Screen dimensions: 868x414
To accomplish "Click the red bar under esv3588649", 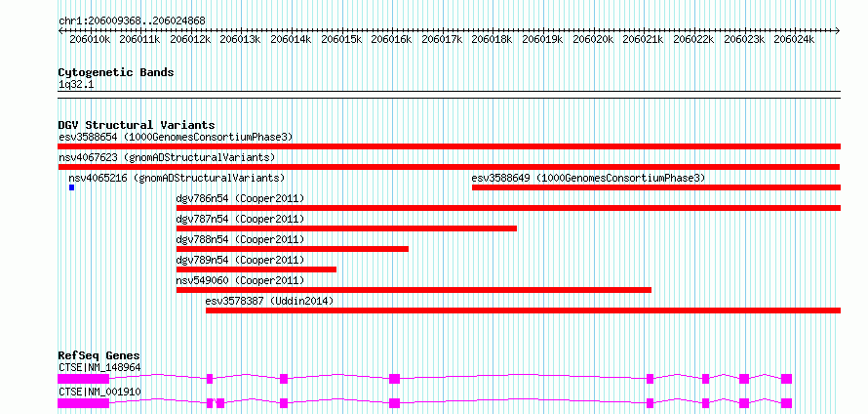I will tap(656, 187).
